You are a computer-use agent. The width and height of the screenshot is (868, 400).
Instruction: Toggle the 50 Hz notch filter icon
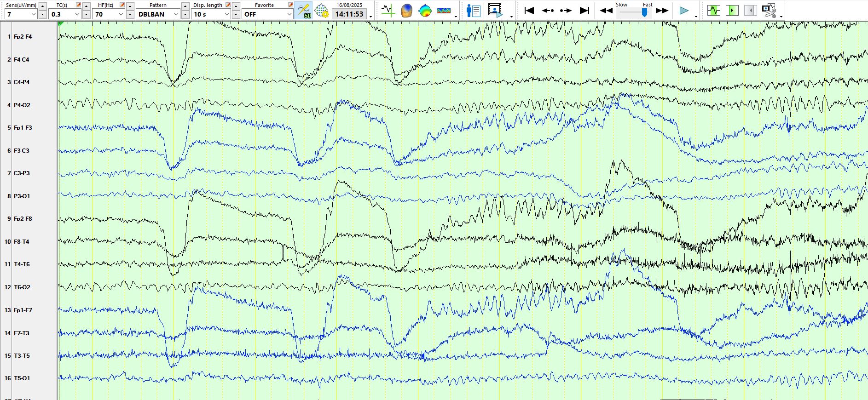[304, 10]
